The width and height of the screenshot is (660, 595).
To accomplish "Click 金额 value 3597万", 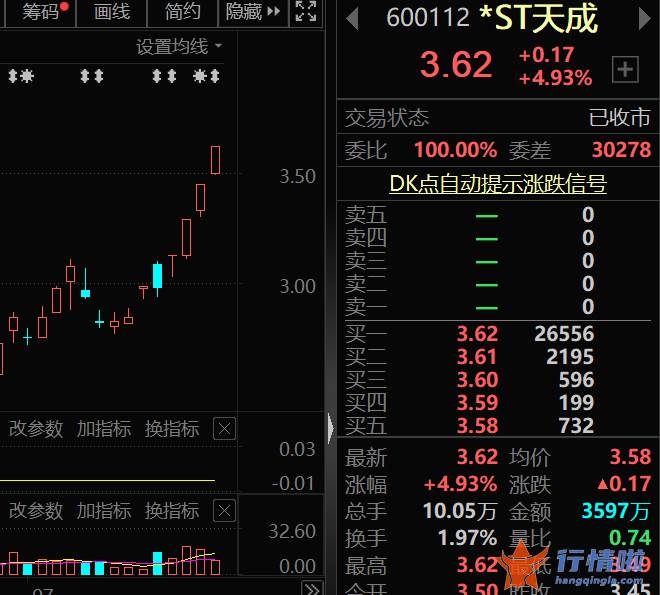I will (x=616, y=511).
